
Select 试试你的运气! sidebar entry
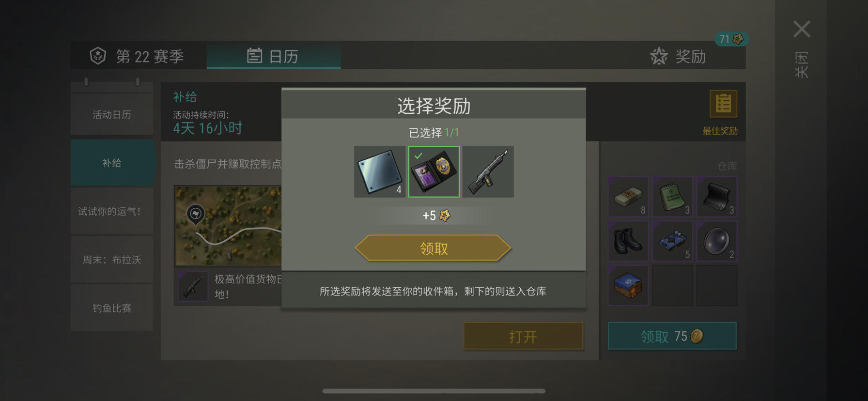[x=112, y=211]
